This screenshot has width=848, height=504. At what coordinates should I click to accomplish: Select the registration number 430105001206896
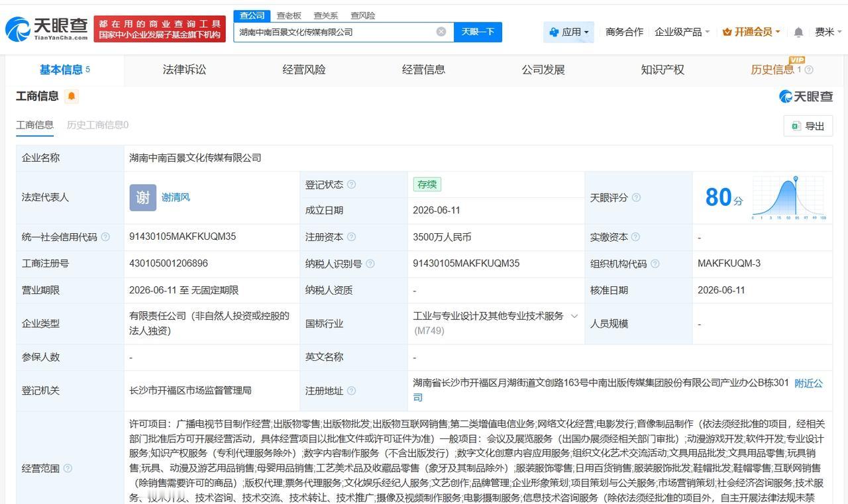pos(168,264)
